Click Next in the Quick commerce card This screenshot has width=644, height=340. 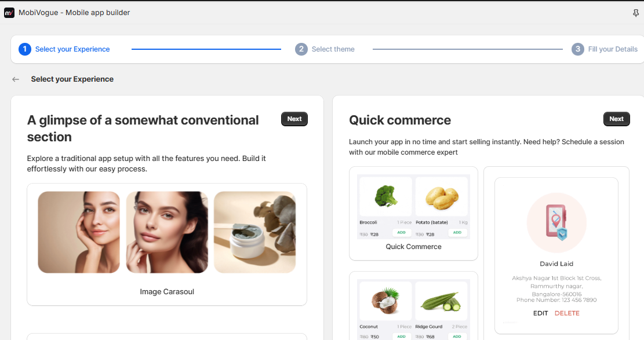(x=616, y=119)
